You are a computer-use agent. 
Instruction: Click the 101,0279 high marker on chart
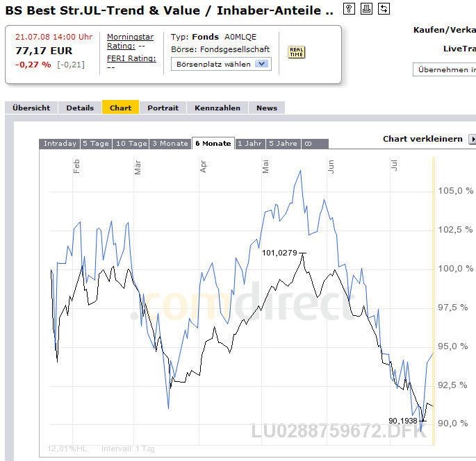279,253
